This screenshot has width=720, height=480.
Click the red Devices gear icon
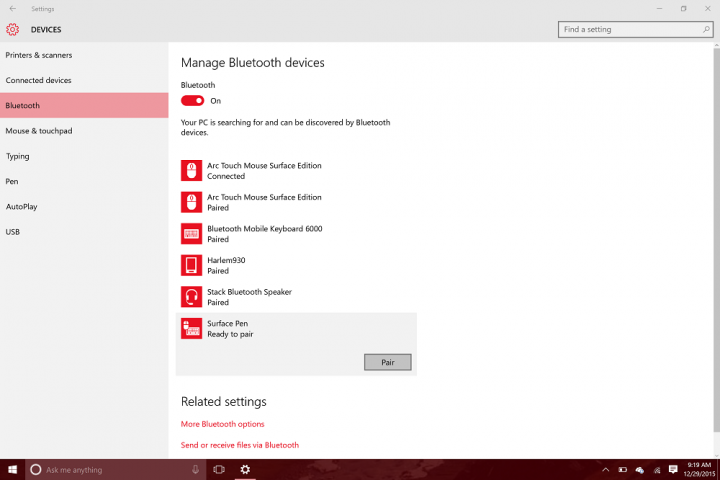pos(12,29)
